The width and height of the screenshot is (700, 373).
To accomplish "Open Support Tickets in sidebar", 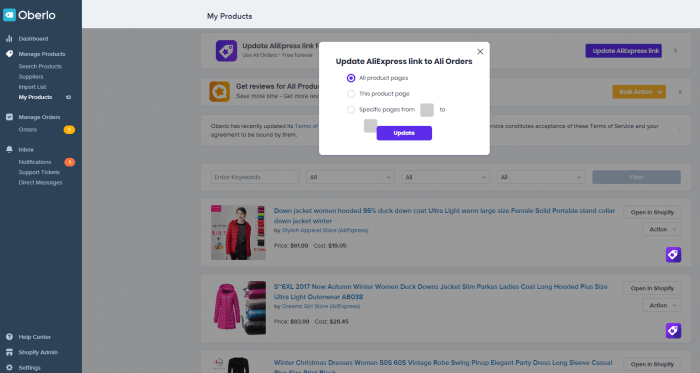I will click(39, 172).
